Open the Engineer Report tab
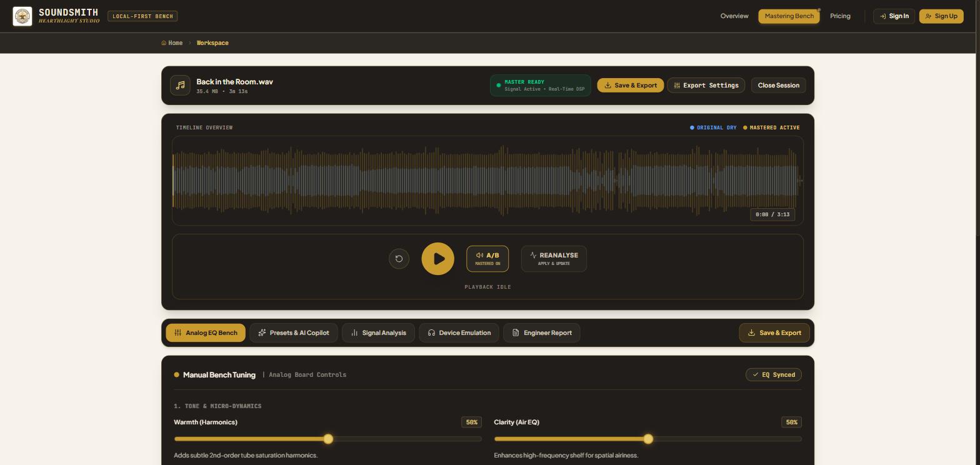The width and height of the screenshot is (980, 465). coord(542,333)
